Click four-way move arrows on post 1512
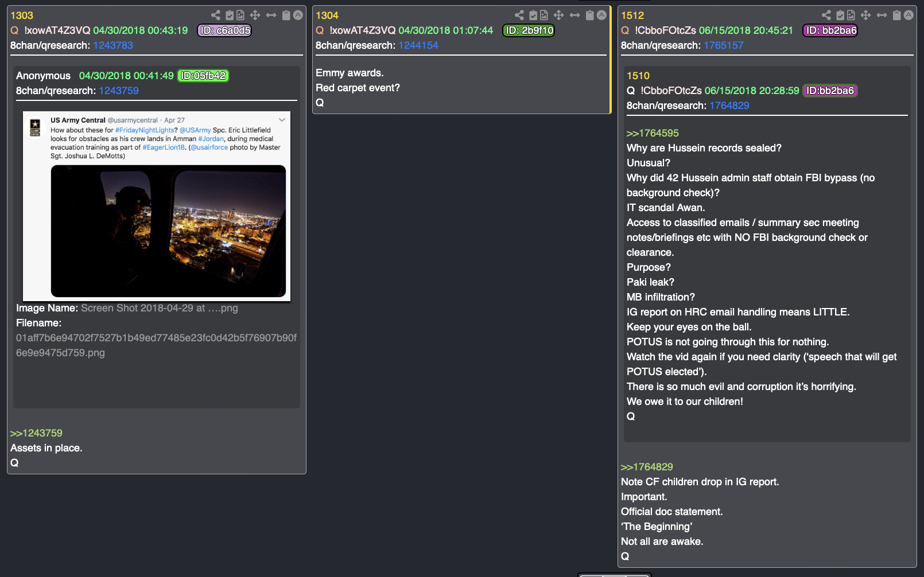 click(x=866, y=15)
